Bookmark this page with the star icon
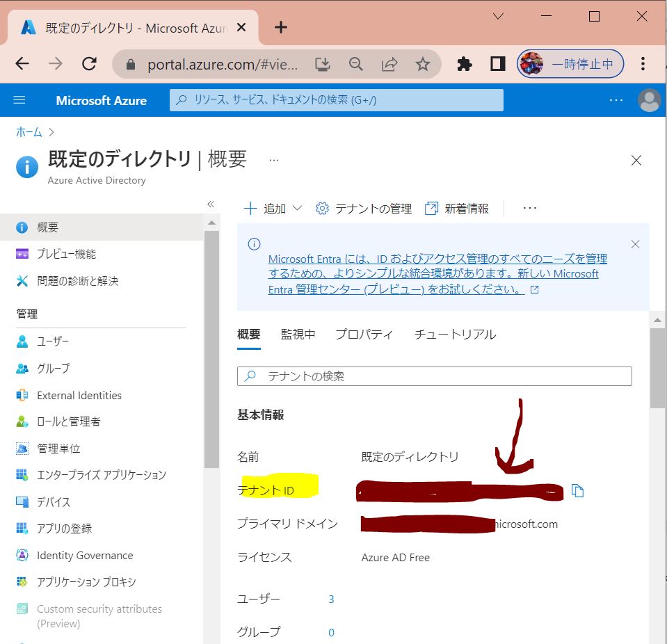667x644 pixels. (x=422, y=65)
